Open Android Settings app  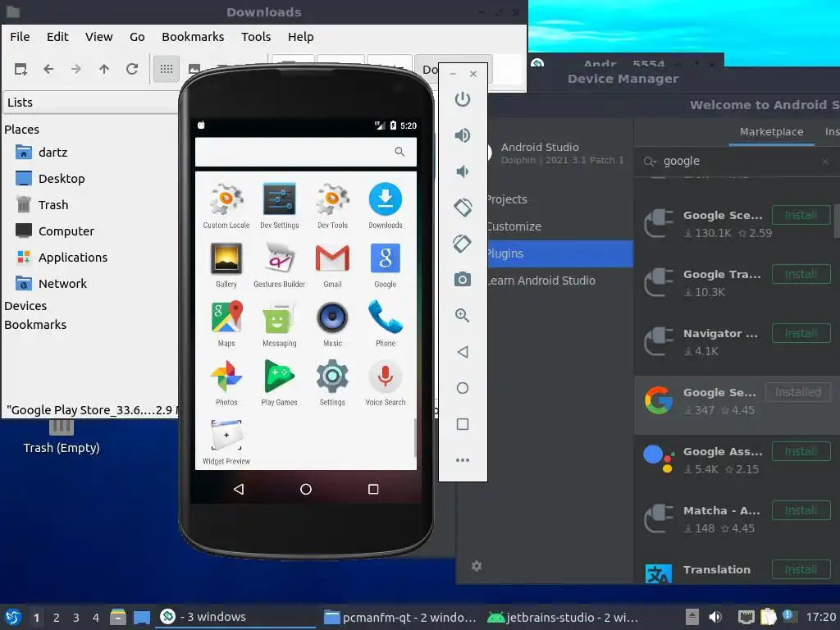tap(332, 383)
